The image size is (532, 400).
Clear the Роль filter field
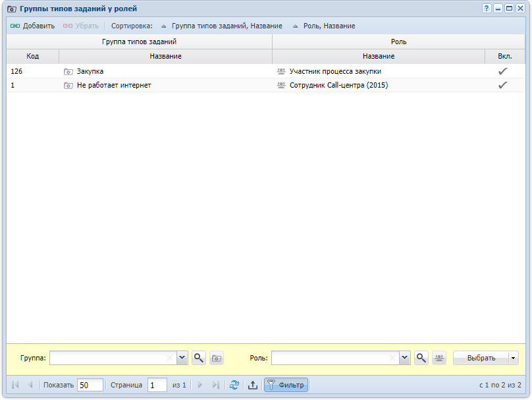392,358
